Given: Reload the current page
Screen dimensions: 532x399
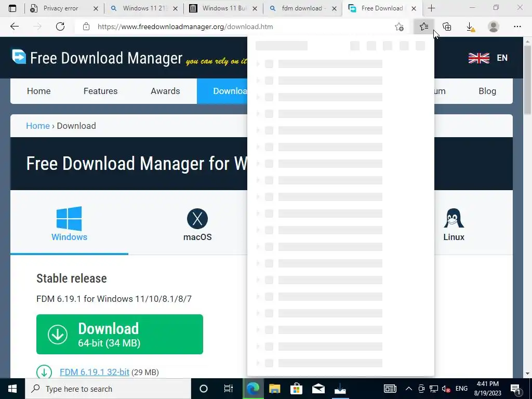Looking at the screenshot, I should point(60,26).
